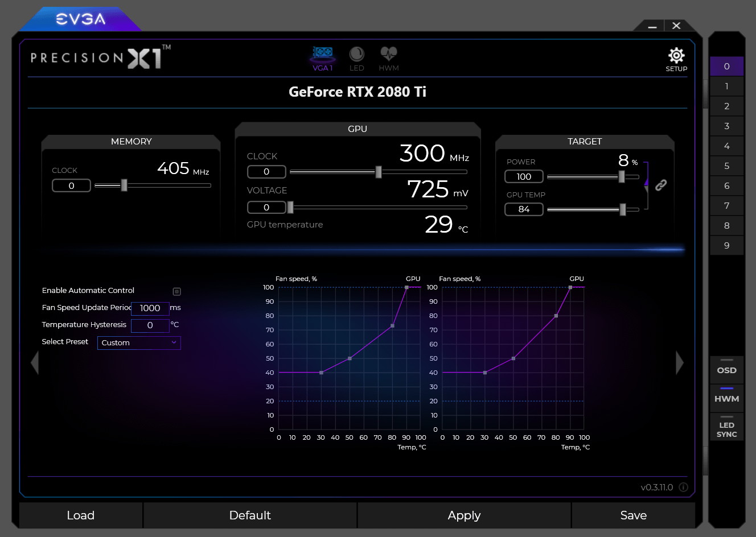The image size is (756, 537).
Task: Open the Setup gear settings
Action: point(676,60)
